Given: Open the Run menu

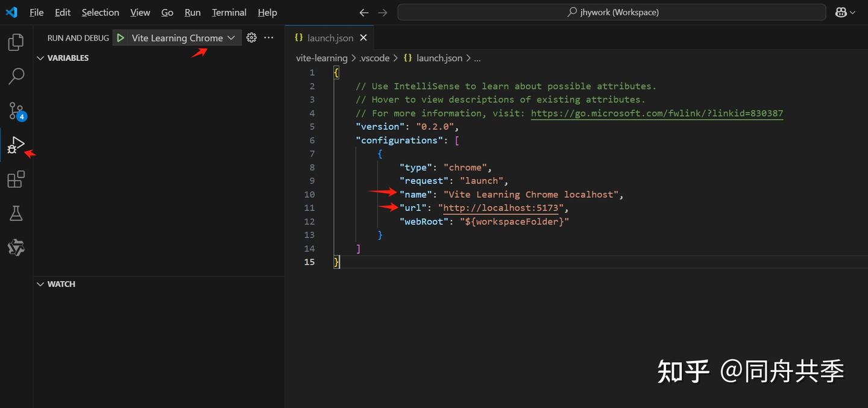Looking at the screenshot, I should [x=192, y=12].
